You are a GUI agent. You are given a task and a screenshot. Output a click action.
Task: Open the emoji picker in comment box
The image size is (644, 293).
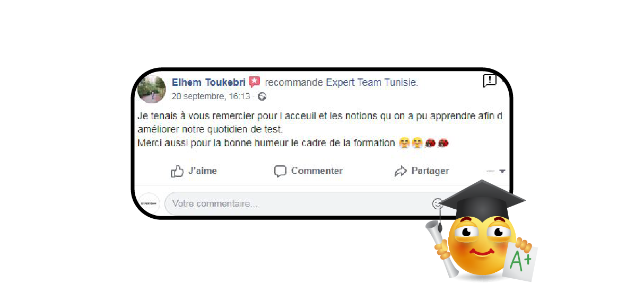(x=438, y=203)
